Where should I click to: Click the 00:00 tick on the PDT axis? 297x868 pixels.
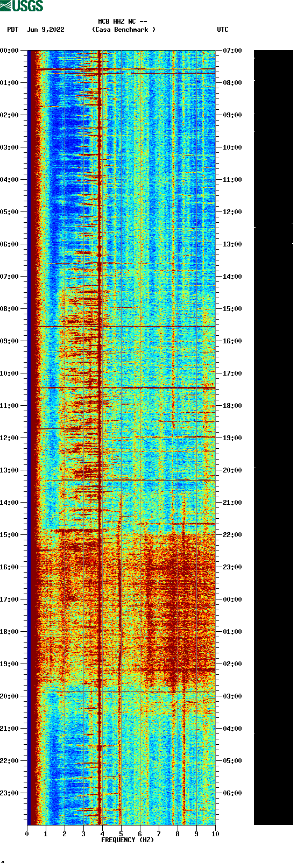[x=10, y=50]
